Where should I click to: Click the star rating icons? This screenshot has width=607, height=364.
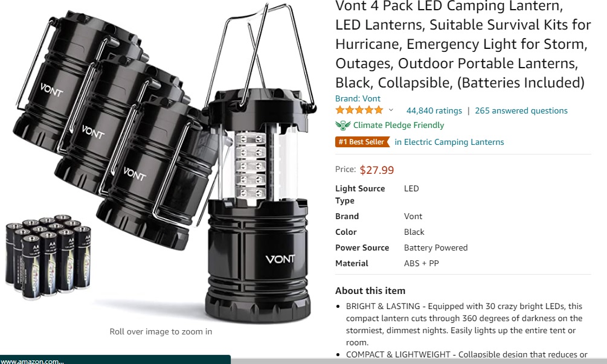click(359, 110)
